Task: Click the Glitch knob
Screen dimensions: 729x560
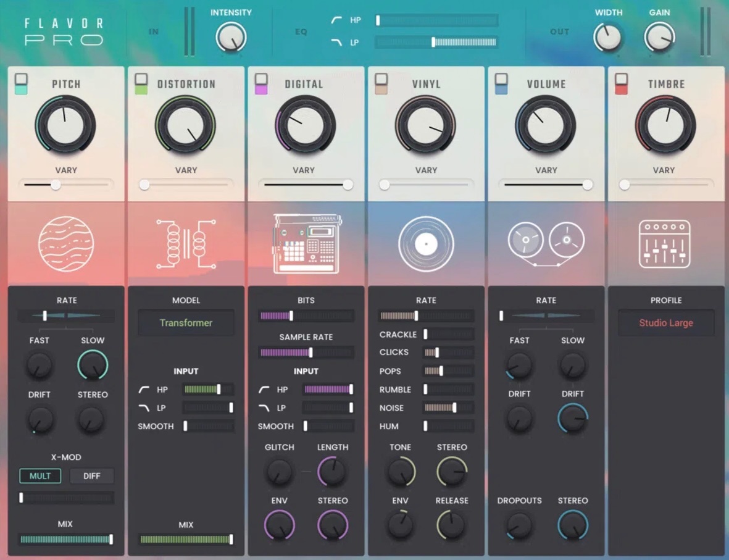Action: tap(279, 471)
